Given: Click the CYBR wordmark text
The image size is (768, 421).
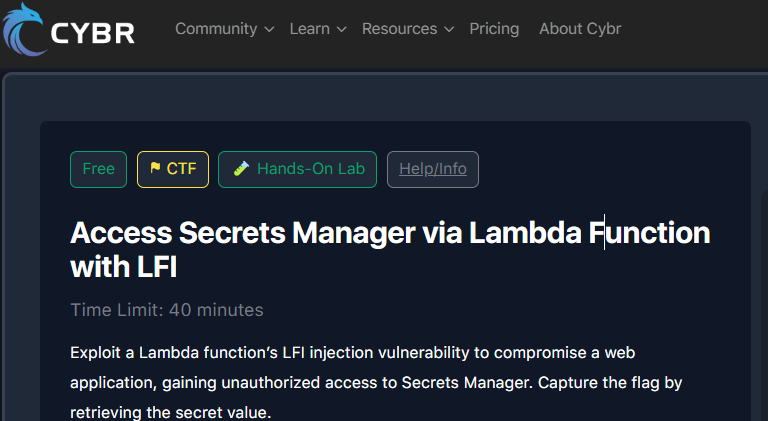Looking at the screenshot, I should pos(93,34).
